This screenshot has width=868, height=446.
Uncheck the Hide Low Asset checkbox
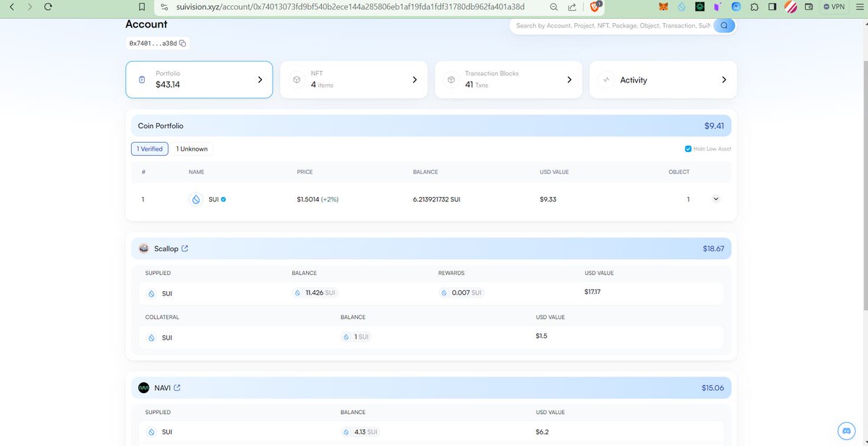(688, 148)
